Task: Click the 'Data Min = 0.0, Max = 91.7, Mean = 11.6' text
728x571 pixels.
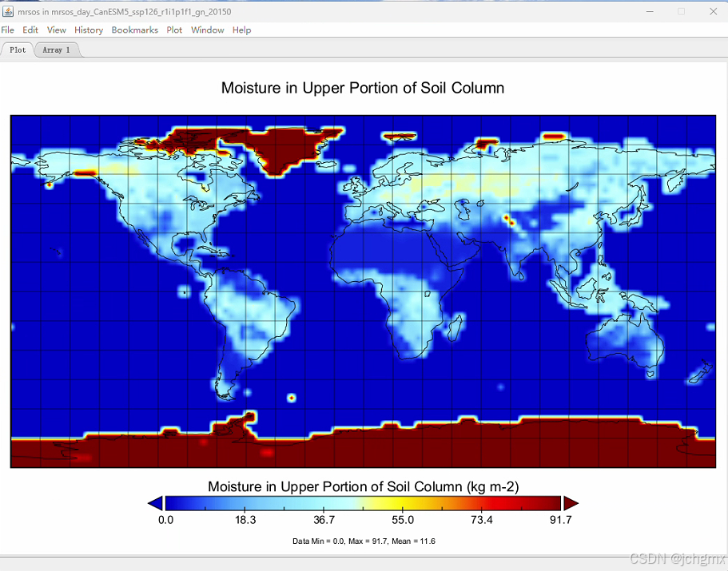Action: click(364, 541)
